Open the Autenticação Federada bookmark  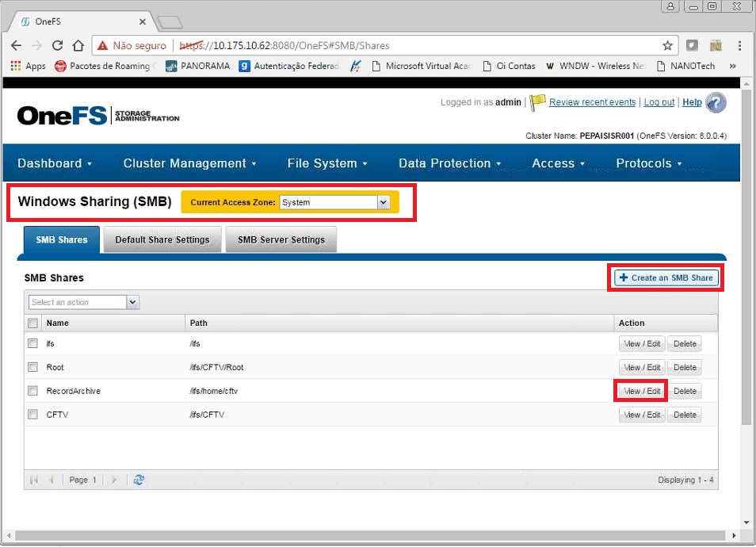point(289,66)
